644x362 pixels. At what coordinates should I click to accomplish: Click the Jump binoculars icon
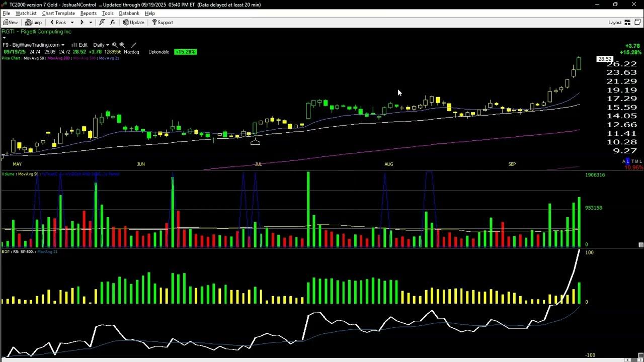click(x=28, y=22)
